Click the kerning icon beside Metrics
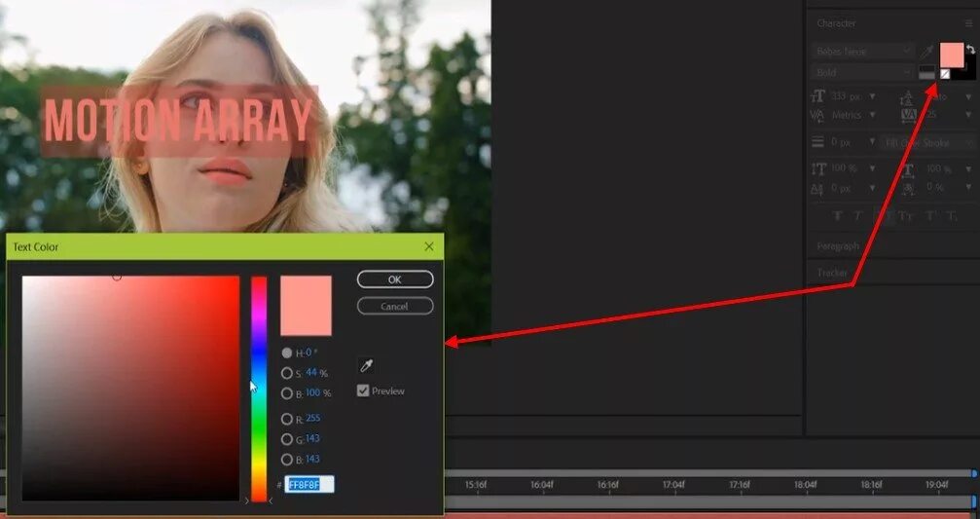Image resolution: width=980 pixels, height=519 pixels. pyautogui.click(x=817, y=116)
